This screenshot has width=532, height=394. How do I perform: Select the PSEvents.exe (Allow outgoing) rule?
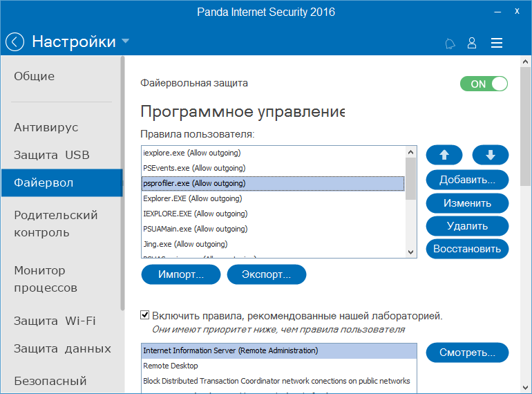pos(273,168)
